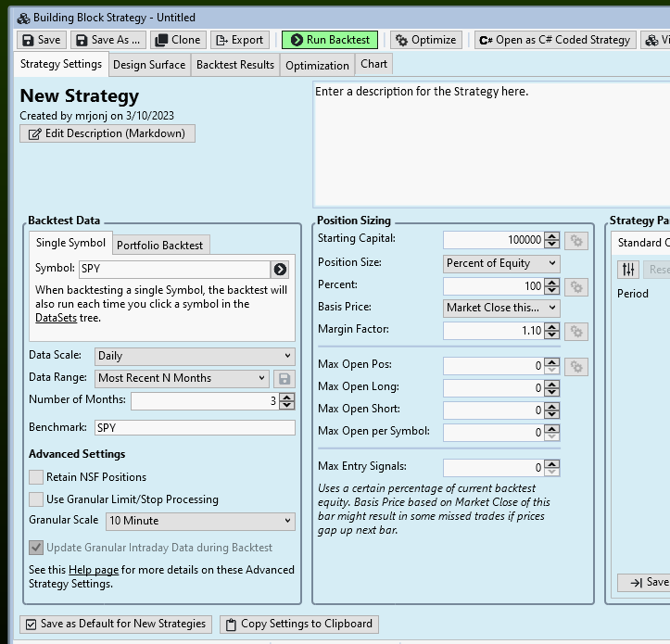Click into the Benchmark input field
Viewport: 670px width, 644px height.
pyautogui.click(x=195, y=428)
